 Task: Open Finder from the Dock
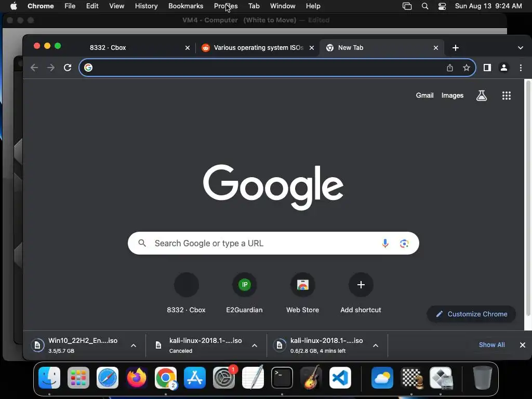pos(49,378)
